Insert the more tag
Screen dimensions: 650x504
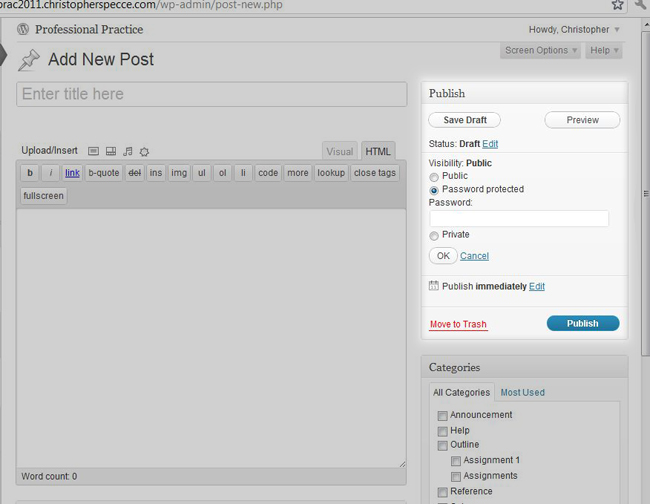[x=298, y=173]
